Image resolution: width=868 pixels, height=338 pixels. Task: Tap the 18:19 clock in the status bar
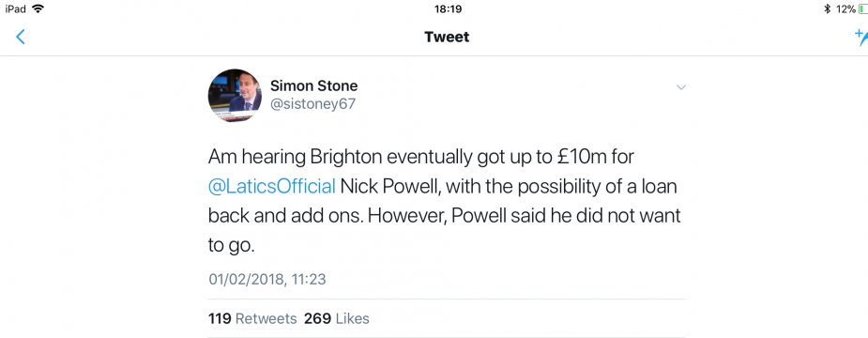click(x=449, y=8)
